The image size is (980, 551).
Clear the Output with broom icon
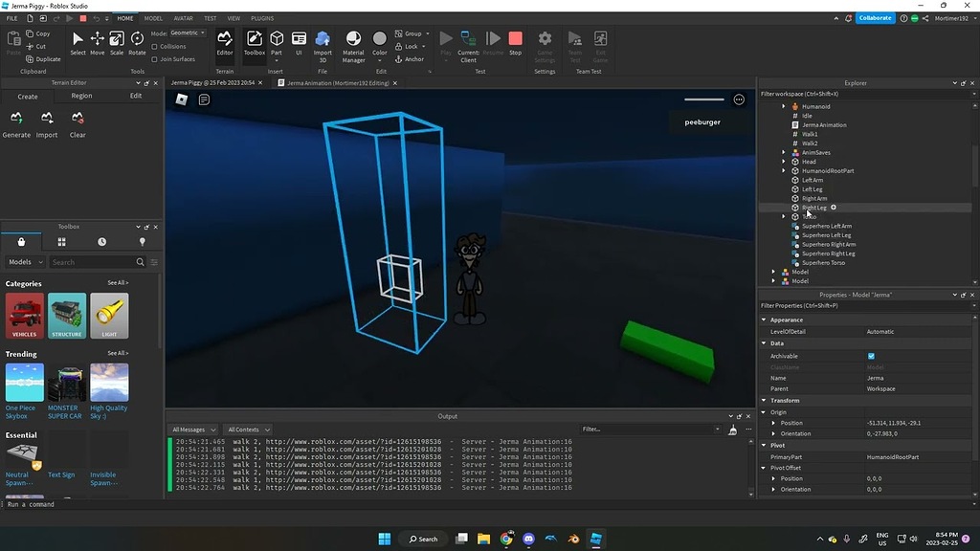[732, 430]
